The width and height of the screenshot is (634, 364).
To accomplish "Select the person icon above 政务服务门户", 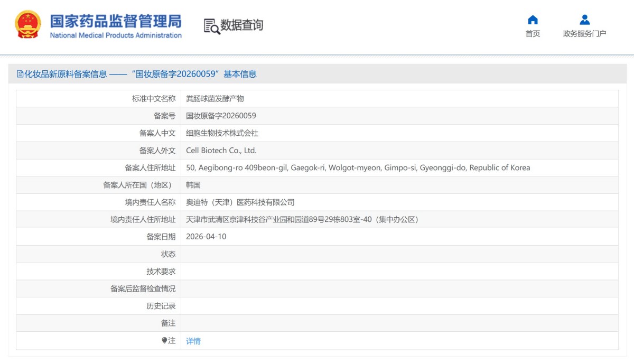I will (584, 20).
